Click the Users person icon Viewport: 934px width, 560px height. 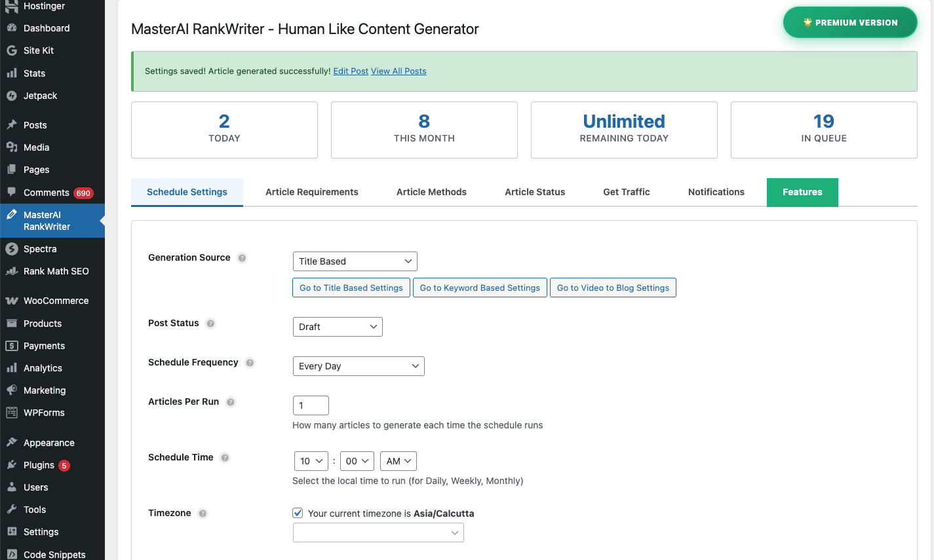12,487
